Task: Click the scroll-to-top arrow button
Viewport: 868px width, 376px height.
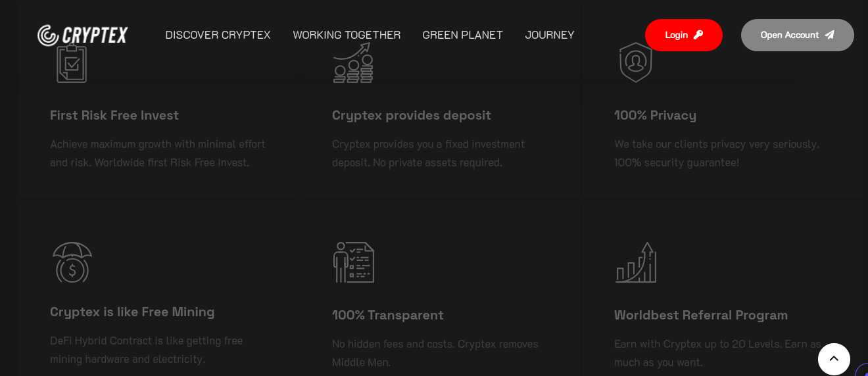Action: (x=834, y=359)
